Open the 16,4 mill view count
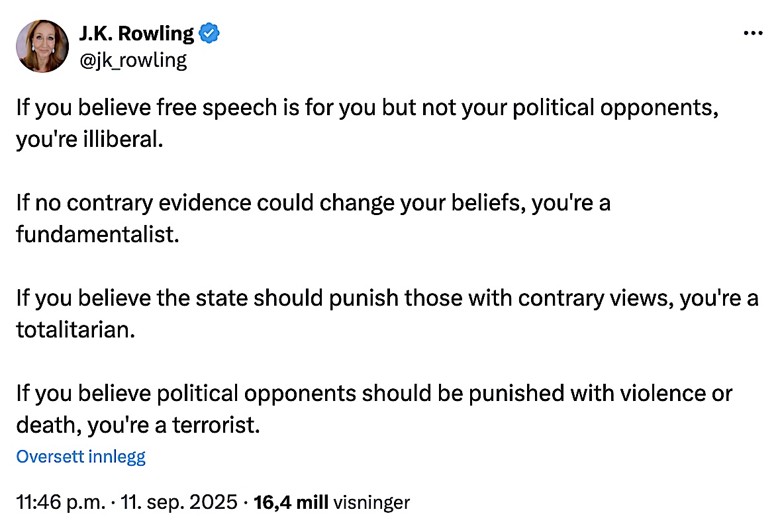 291,502
